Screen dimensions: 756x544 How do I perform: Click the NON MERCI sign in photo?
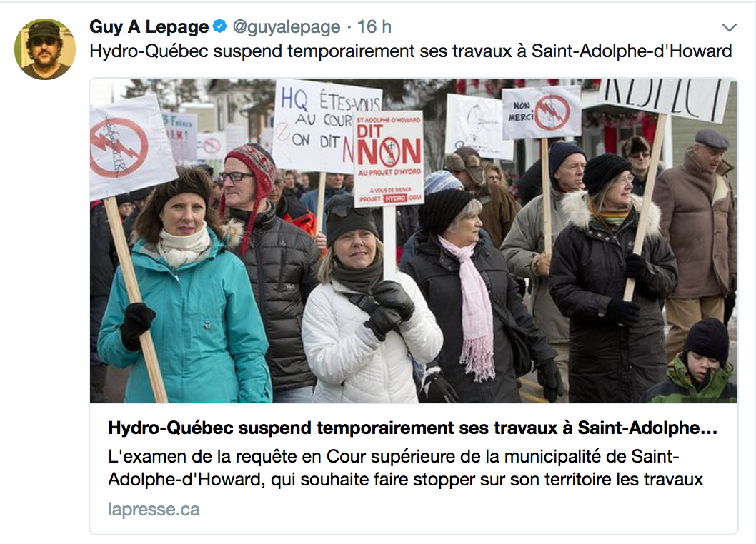coord(541,112)
